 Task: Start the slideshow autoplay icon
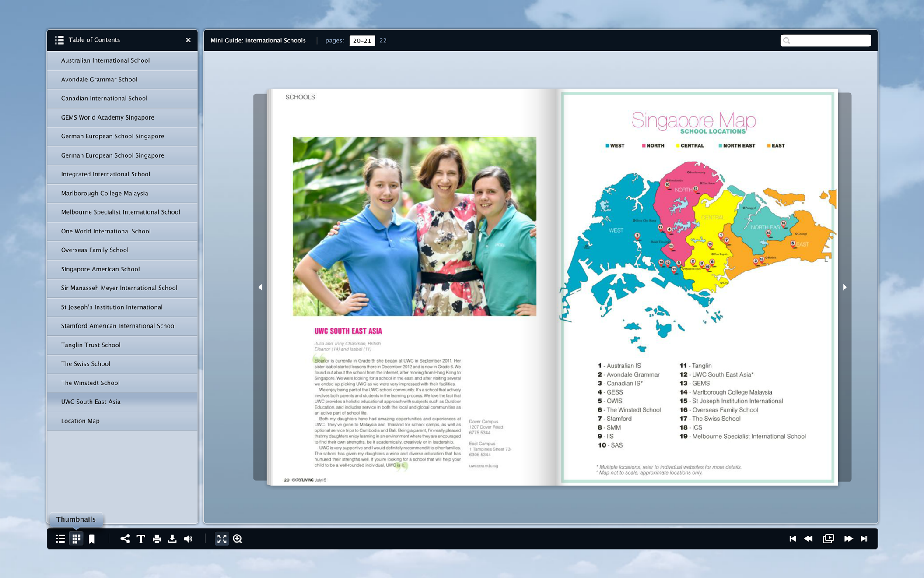(828, 539)
